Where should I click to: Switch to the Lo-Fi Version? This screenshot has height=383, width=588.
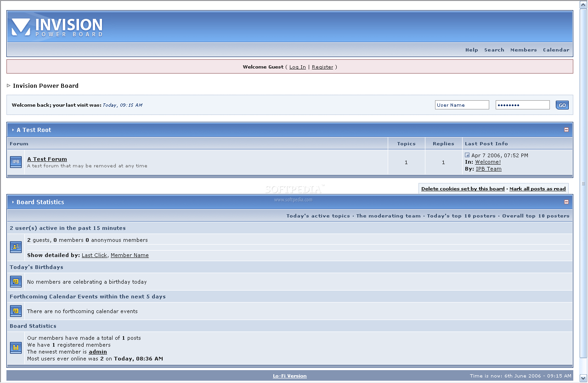coord(290,376)
